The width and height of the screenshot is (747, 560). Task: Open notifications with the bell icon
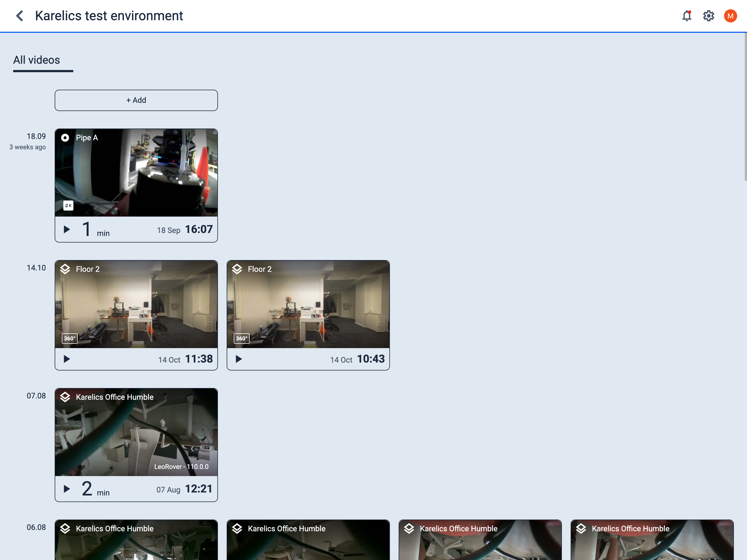687,16
